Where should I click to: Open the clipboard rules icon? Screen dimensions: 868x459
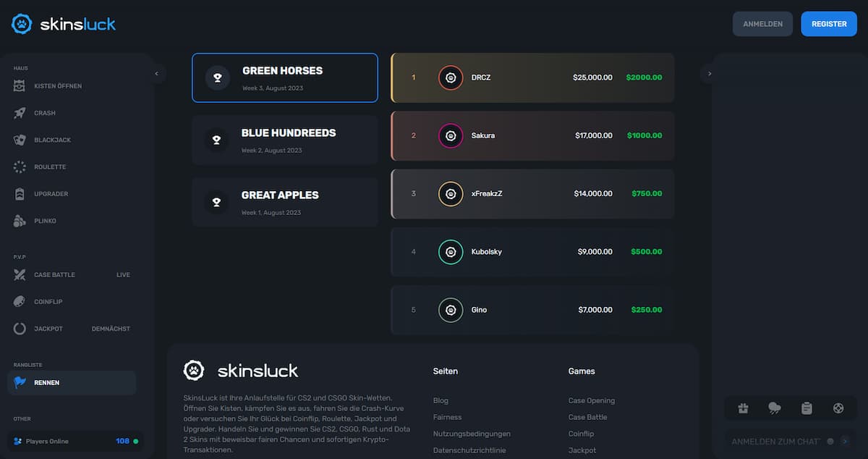click(807, 408)
